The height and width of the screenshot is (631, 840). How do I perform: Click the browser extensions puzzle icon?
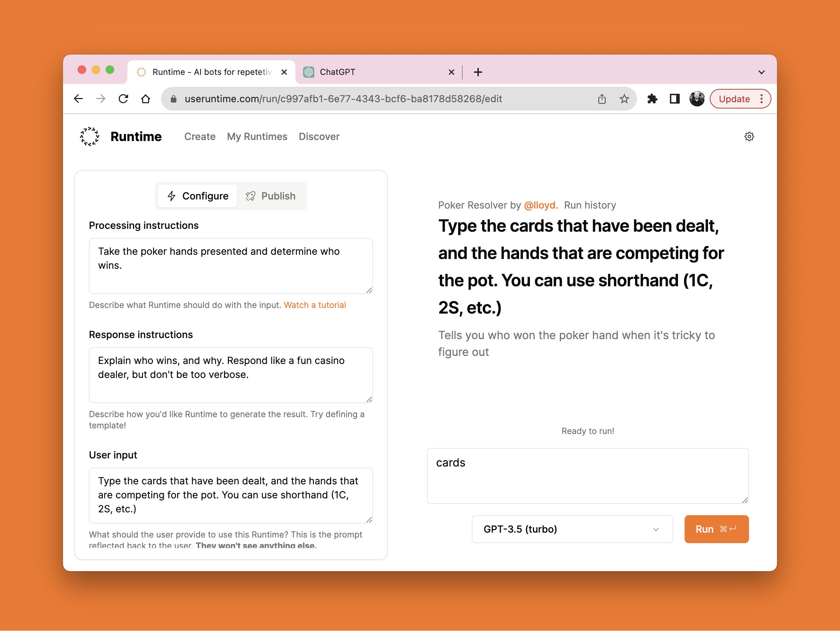click(653, 99)
